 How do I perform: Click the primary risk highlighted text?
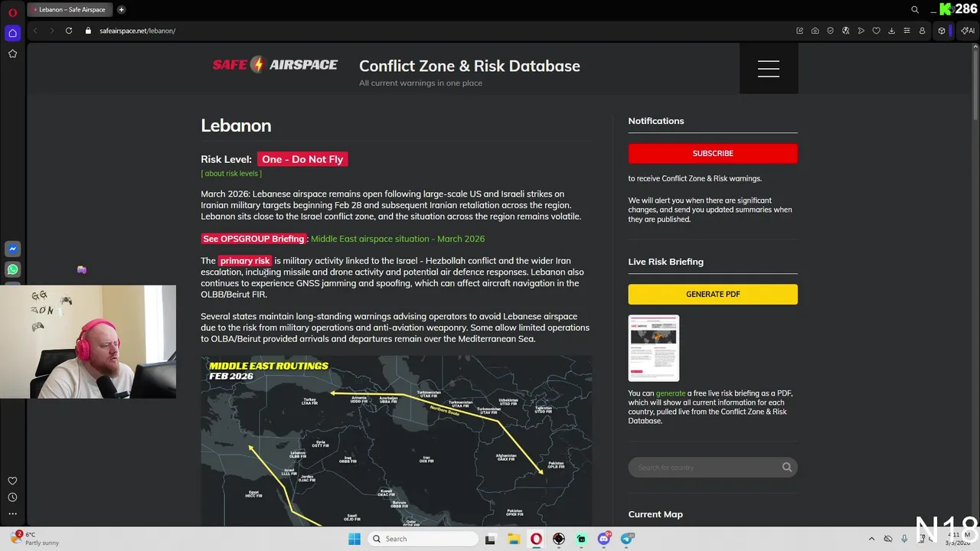click(x=245, y=261)
